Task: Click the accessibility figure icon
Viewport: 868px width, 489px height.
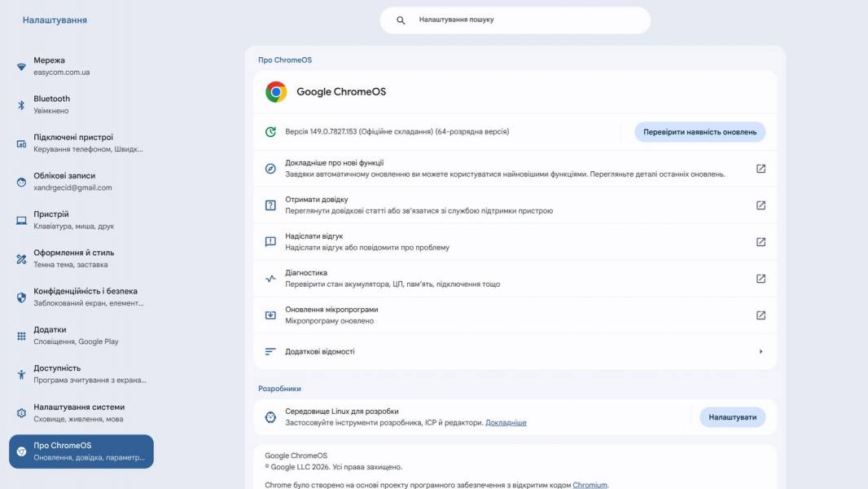Action: 21,374
